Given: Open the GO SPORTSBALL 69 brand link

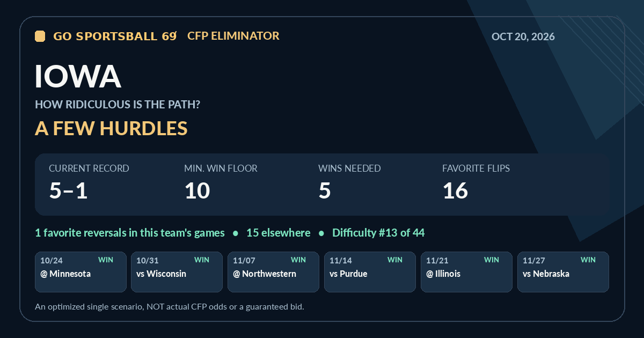Looking at the screenshot, I should coord(115,36).
